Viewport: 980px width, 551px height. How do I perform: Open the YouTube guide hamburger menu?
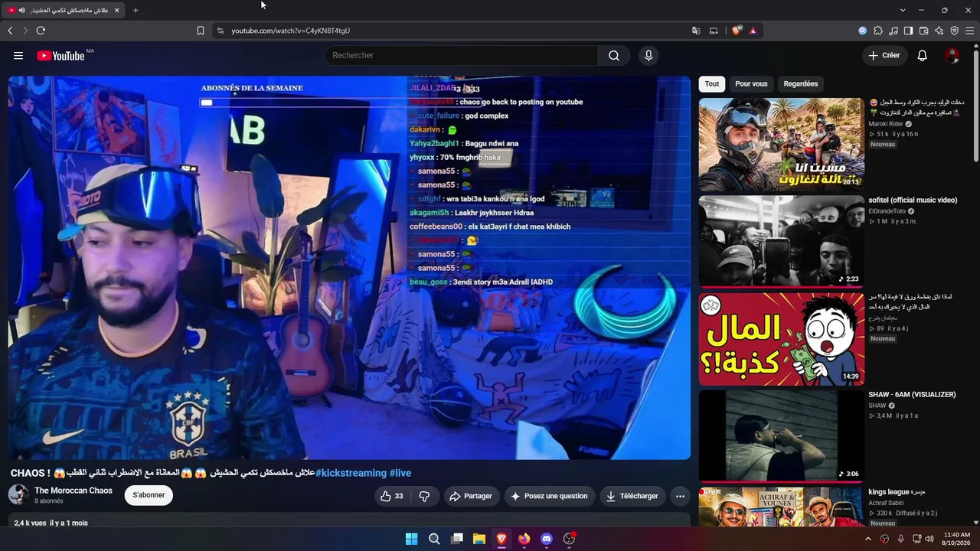[18, 56]
